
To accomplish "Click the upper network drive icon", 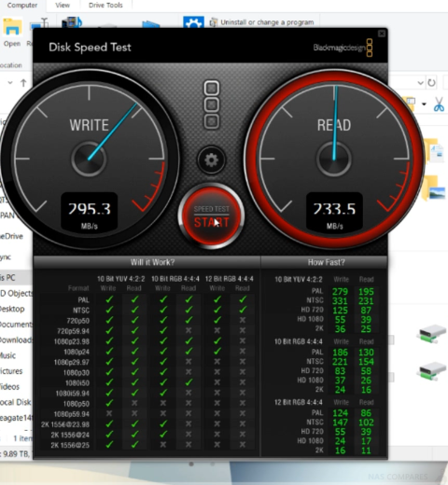I will (x=431, y=334).
